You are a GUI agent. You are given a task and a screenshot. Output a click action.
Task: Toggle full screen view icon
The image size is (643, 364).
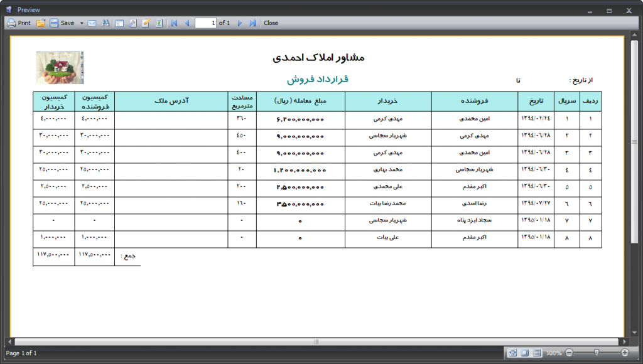[159, 23]
